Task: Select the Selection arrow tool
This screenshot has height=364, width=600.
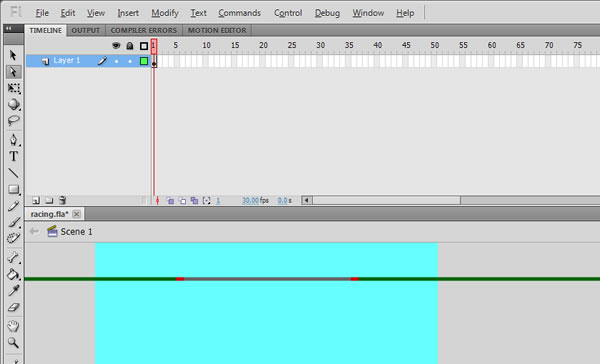Action: (13, 55)
